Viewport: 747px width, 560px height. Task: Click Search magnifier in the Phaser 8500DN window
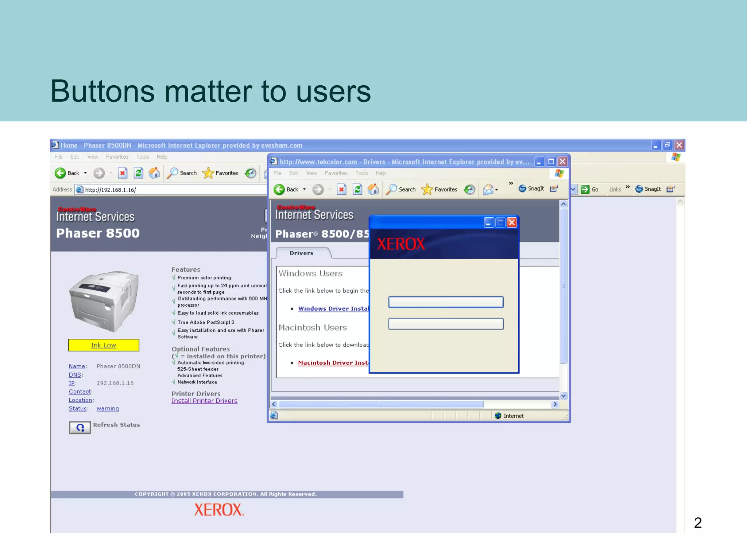pos(173,173)
